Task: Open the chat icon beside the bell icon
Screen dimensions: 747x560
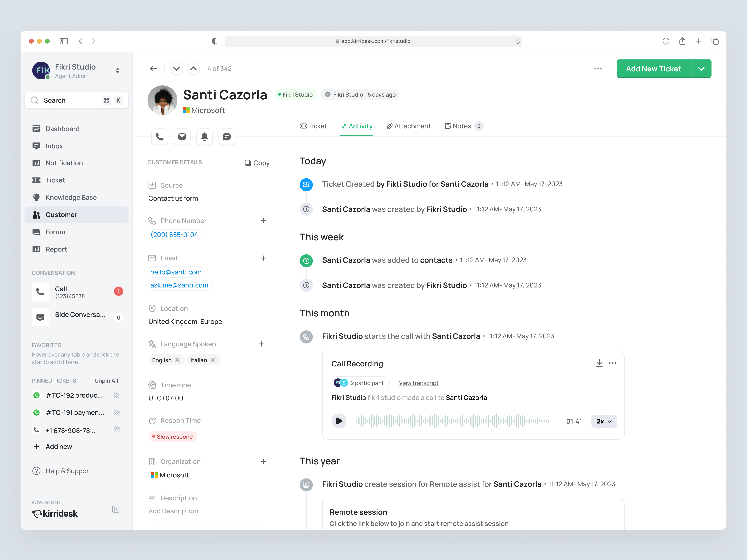Action: coord(227,136)
